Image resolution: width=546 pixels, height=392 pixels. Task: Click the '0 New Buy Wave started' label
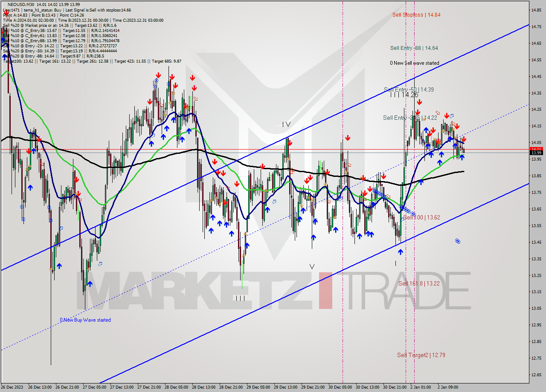(x=85, y=320)
